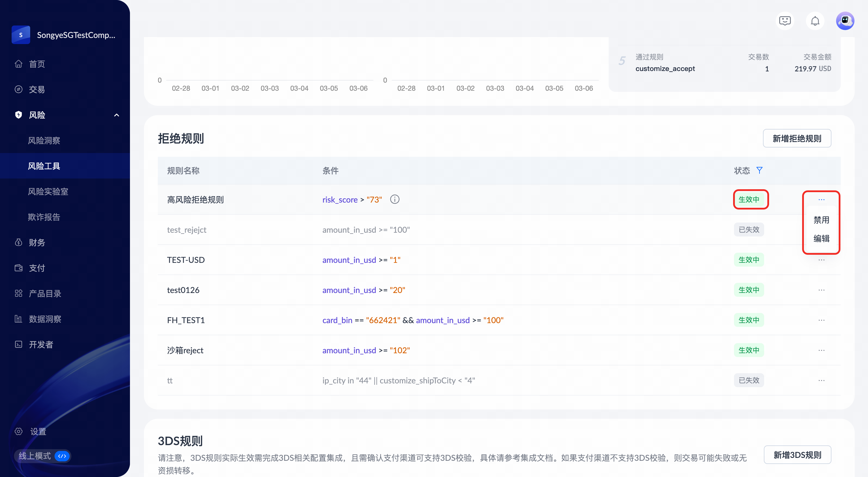Click the notification bell icon
The height and width of the screenshot is (477, 868).
pos(815,21)
